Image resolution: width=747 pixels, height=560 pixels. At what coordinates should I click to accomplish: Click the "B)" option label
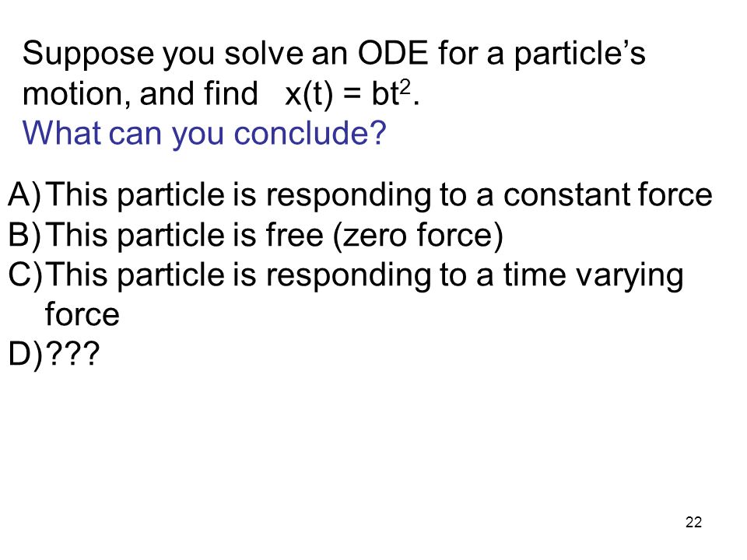pyautogui.click(x=25, y=235)
